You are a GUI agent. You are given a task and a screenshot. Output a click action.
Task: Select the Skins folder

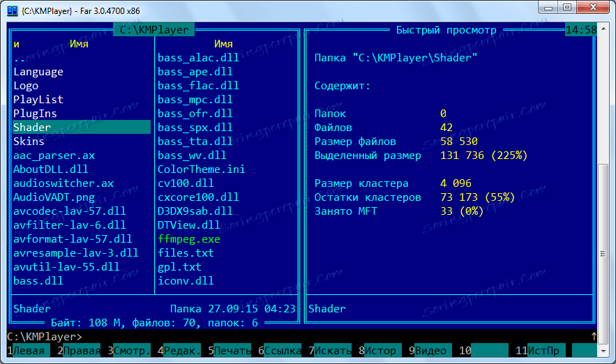click(x=29, y=142)
